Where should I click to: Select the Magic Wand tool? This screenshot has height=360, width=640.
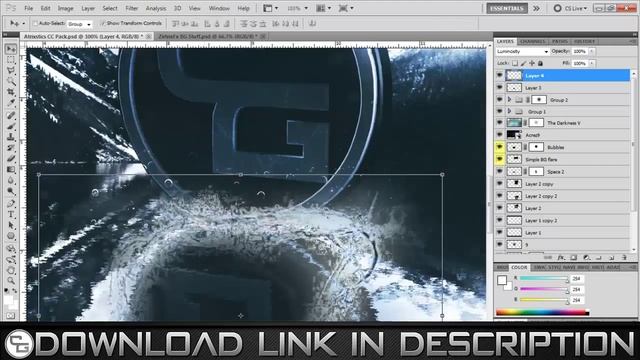pos(11,81)
